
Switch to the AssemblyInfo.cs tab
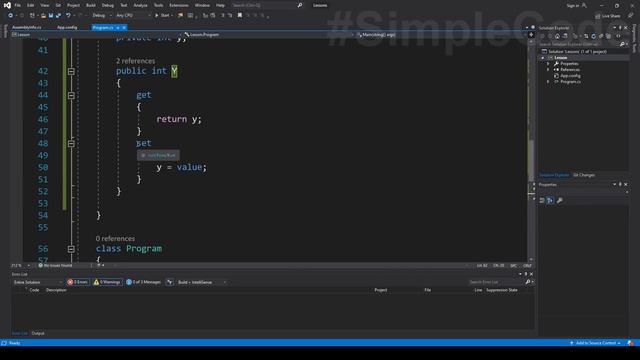pyautogui.click(x=27, y=27)
